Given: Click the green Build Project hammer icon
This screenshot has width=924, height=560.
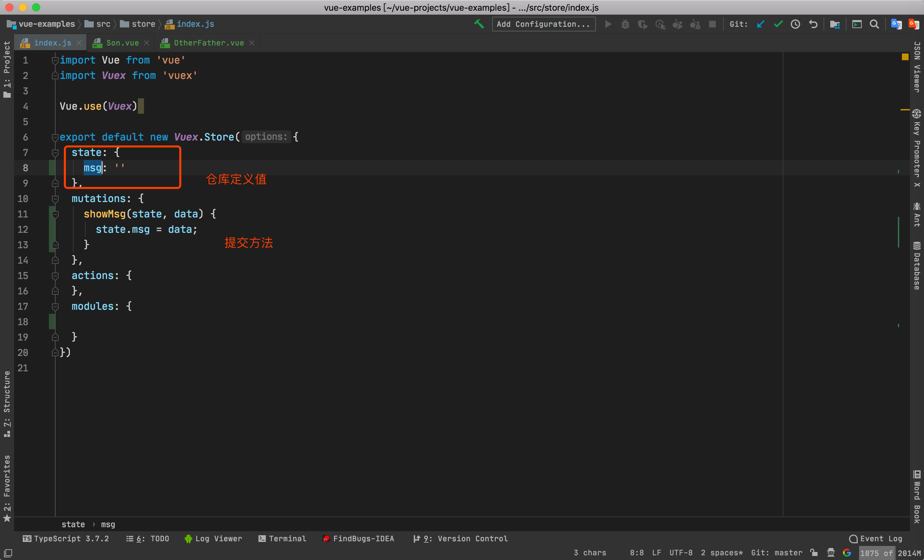Looking at the screenshot, I should pos(479,24).
